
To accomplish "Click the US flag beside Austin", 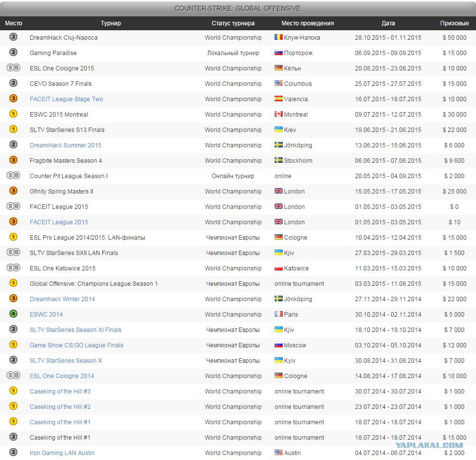I will pos(278,453).
